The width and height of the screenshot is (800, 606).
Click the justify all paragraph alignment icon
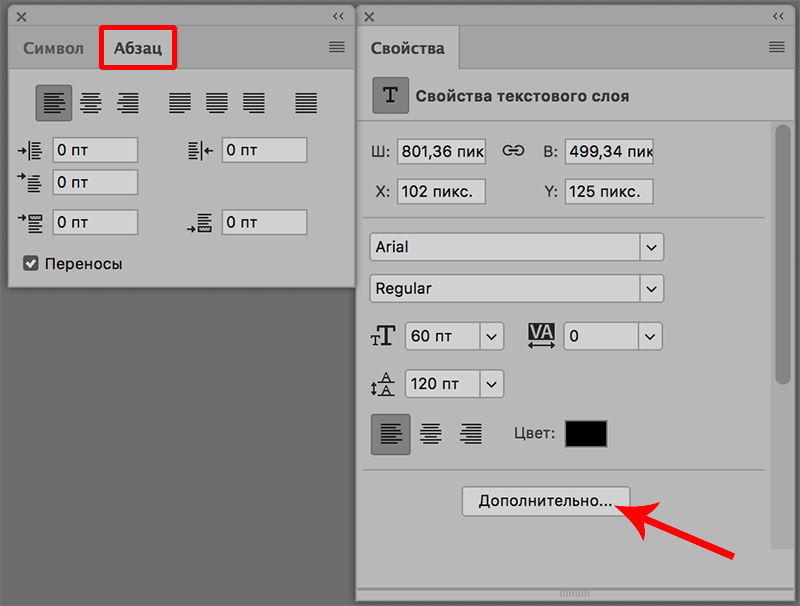(x=306, y=102)
